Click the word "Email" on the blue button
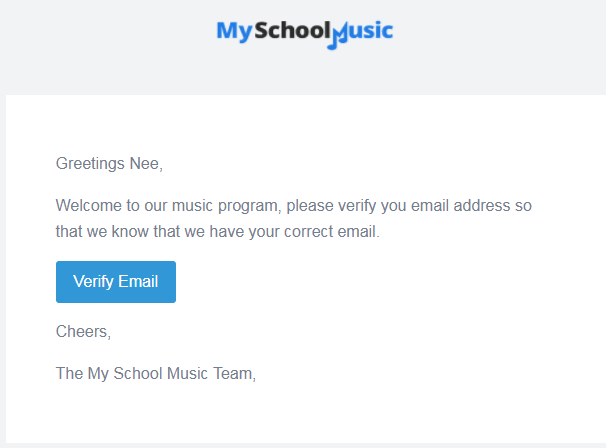606x448 pixels. click(x=138, y=281)
